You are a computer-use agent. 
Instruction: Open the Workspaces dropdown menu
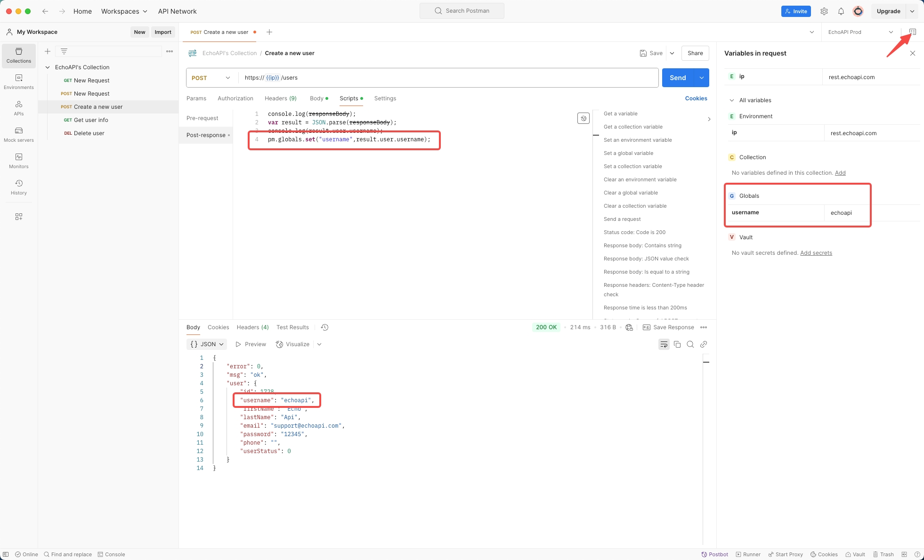(124, 11)
